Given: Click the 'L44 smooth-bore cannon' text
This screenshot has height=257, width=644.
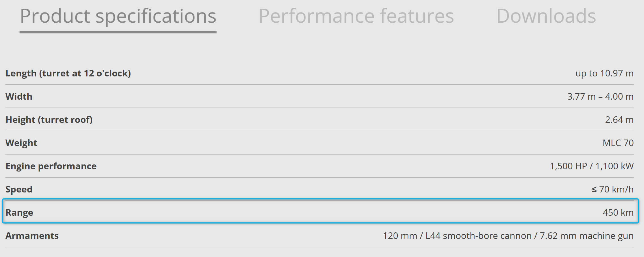Looking at the screenshot, I should click(x=478, y=236).
